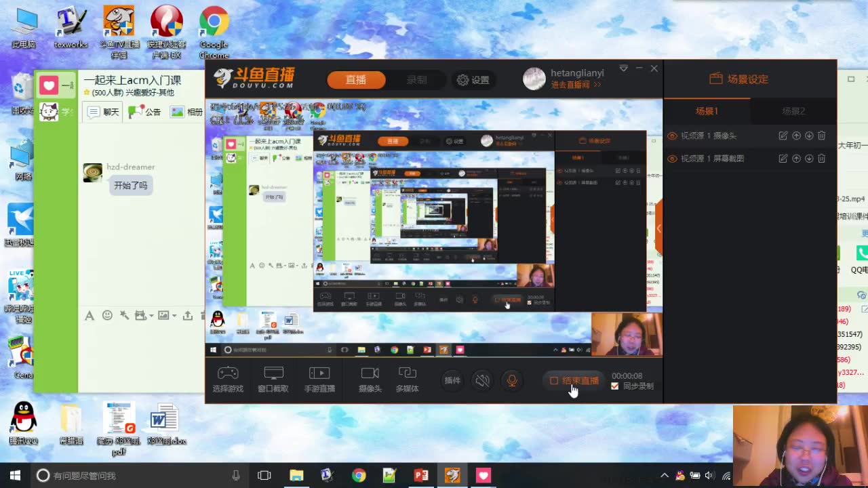The image size is (868, 488).
Task: Click the 开始了吗 chat message bubble
Action: point(130,185)
